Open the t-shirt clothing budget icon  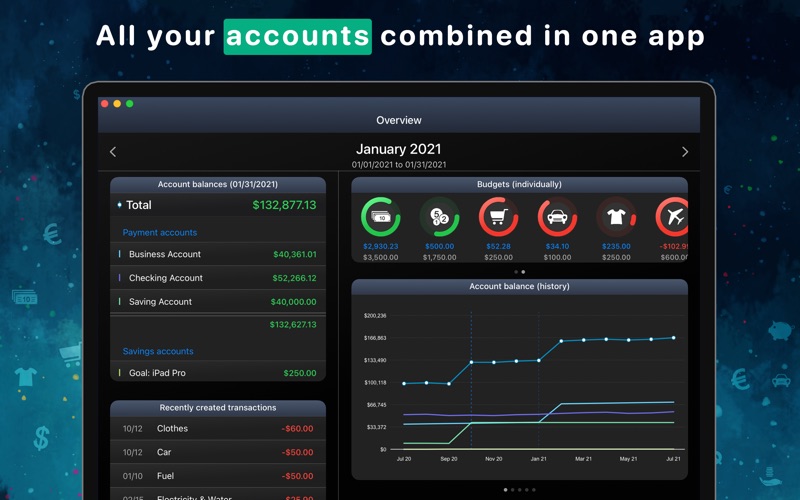616,217
